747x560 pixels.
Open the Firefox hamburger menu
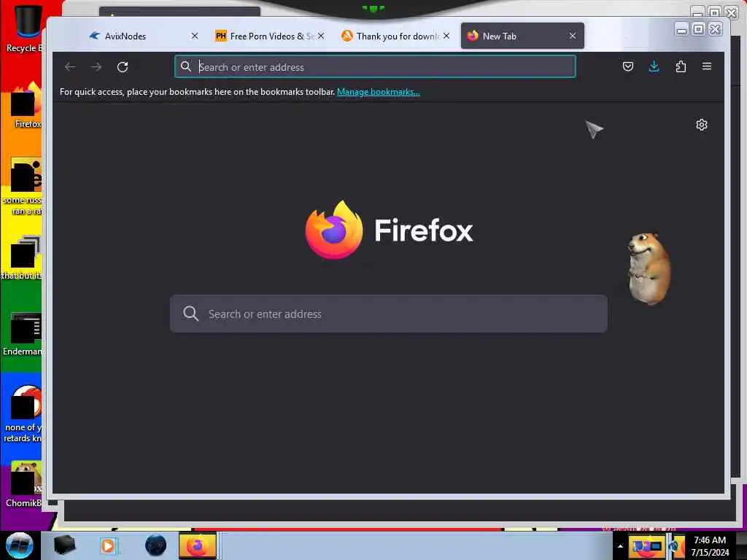(x=707, y=66)
